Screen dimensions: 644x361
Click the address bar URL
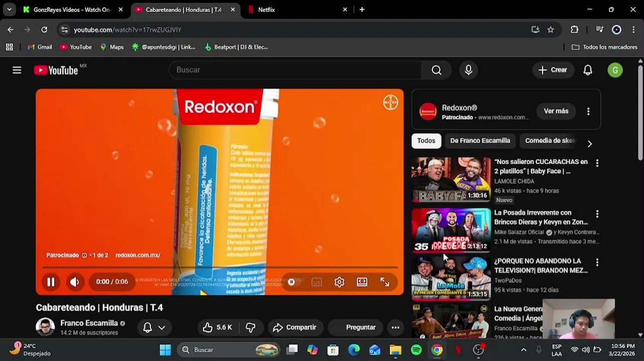click(x=127, y=30)
